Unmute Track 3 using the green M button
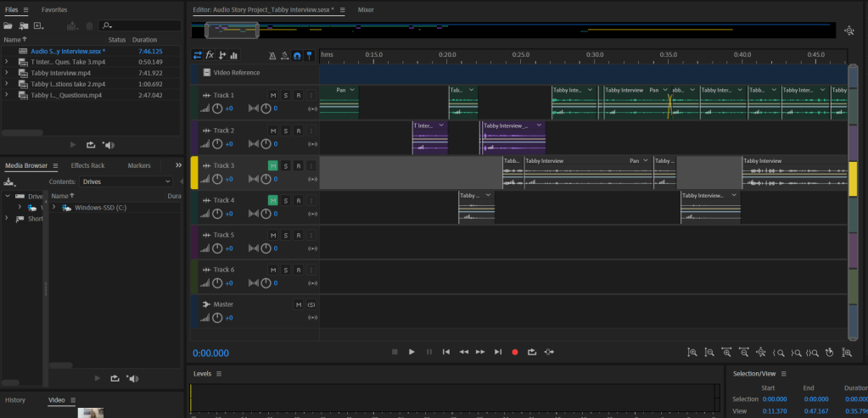The image size is (868, 418). [x=273, y=165]
